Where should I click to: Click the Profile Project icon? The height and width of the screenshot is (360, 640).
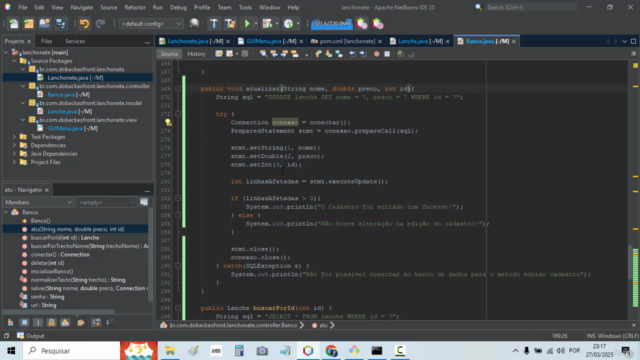(289, 24)
